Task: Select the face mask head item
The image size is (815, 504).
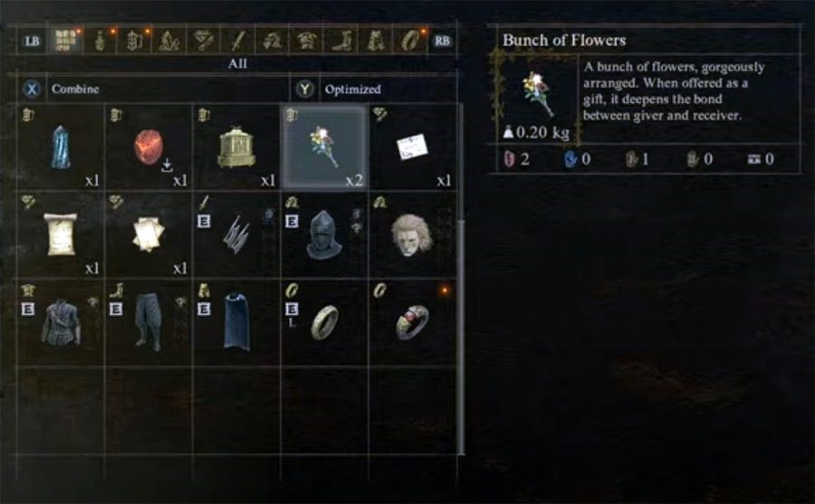Action: (413, 235)
